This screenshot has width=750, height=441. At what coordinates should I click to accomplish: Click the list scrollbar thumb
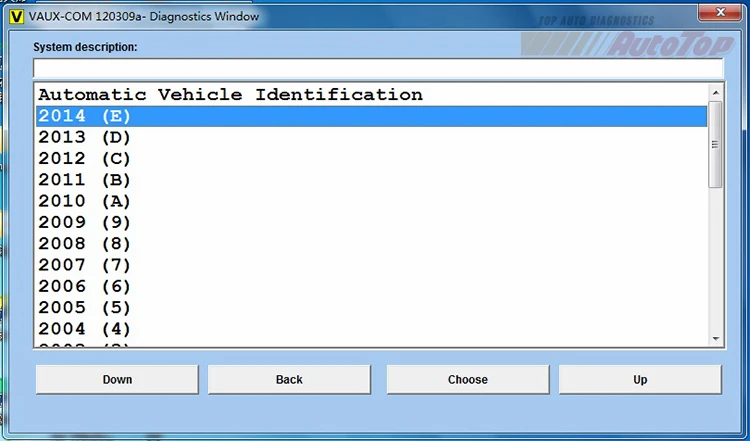tap(716, 144)
